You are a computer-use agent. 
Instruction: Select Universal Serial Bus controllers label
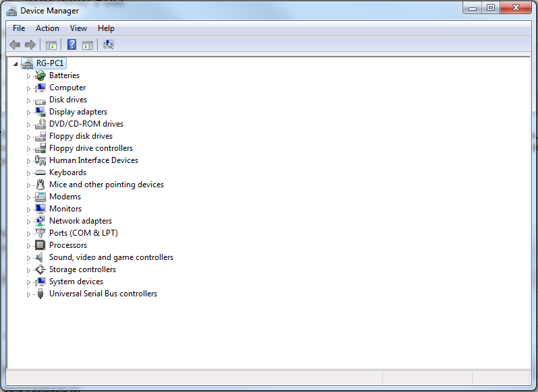(103, 294)
